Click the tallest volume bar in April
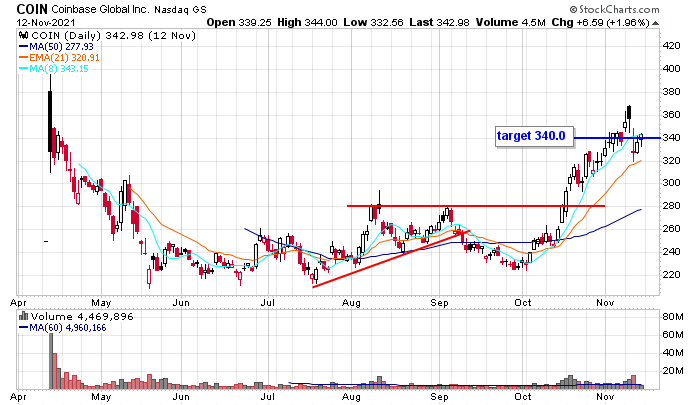 [51, 361]
